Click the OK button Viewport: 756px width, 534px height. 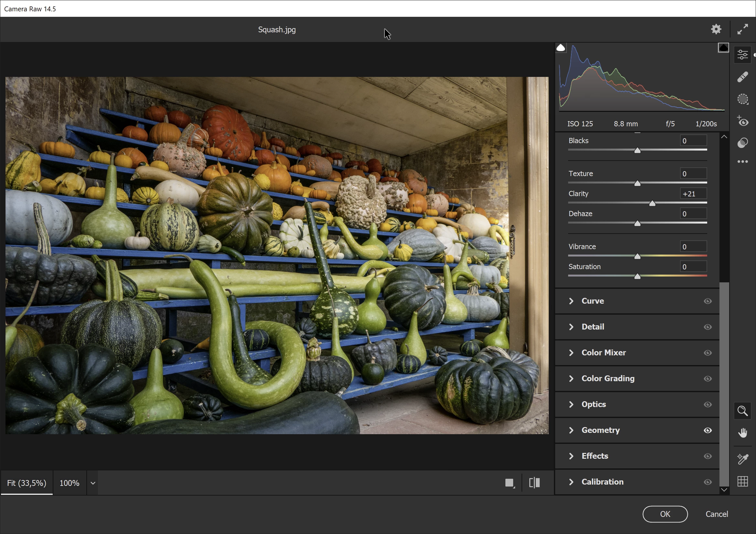point(665,514)
